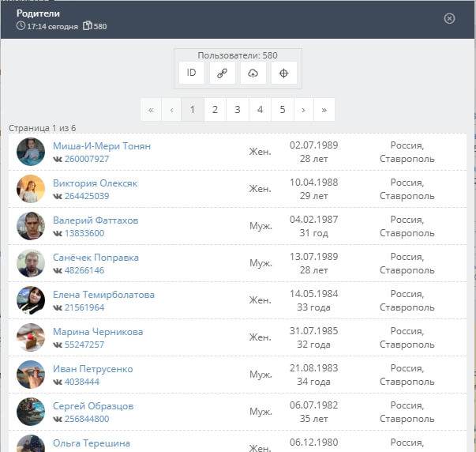Open Виктория Олексяк profile link
The height and width of the screenshot is (452, 476).
point(95,183)
